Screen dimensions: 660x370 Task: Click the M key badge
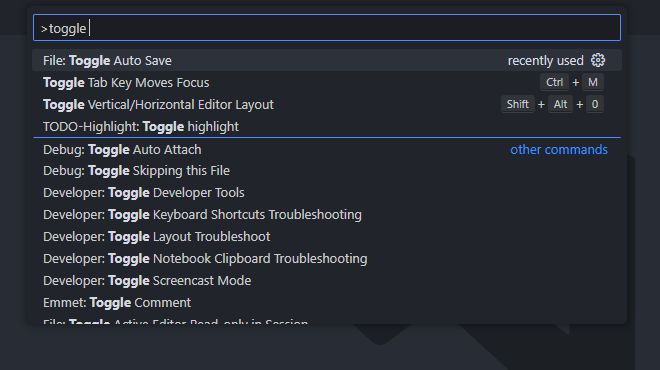(x=593, y=82)
